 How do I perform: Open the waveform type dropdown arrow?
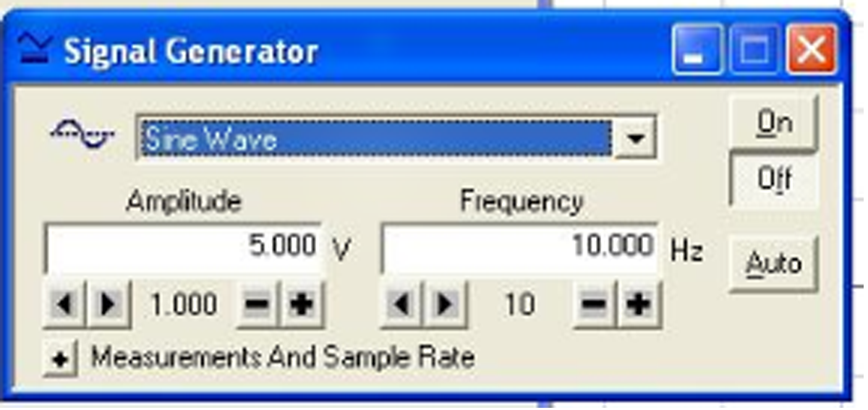click(634, 137)
